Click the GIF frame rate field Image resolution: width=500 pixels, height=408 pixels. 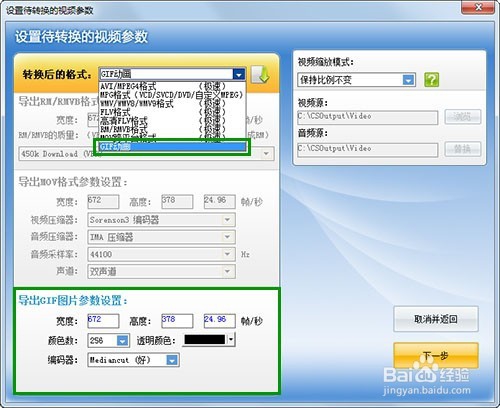[220, 321]
